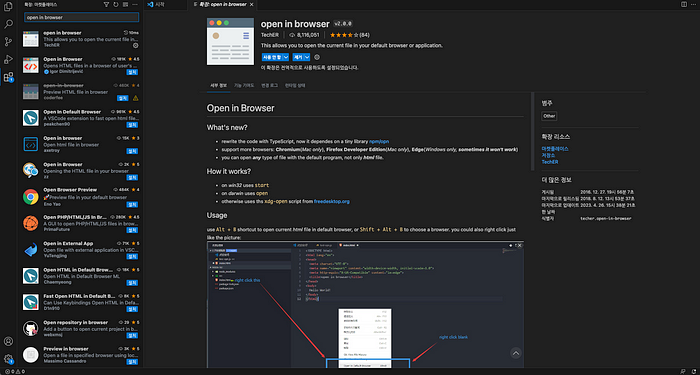
Task: Switch to the 기능 기여도 tab
Action: pos(244,85)
